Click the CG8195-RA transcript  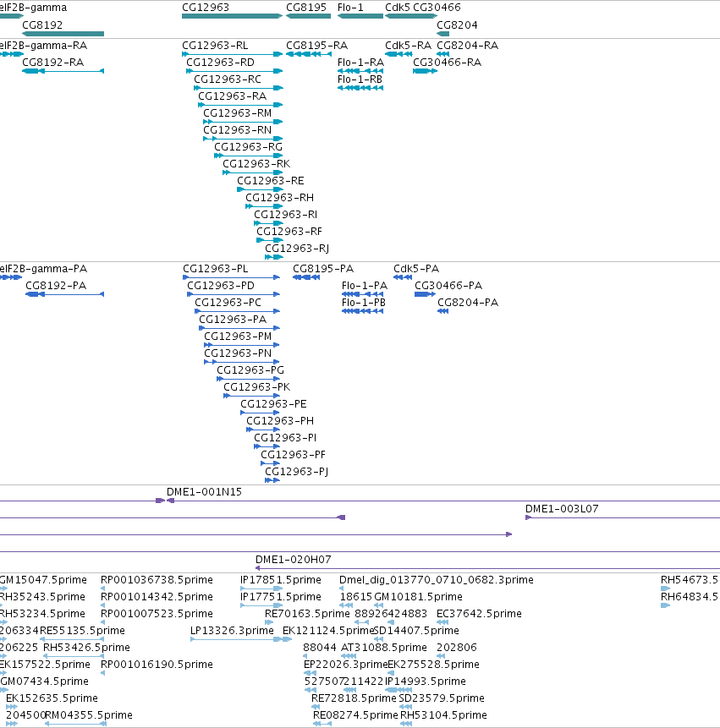pos(309,54)
